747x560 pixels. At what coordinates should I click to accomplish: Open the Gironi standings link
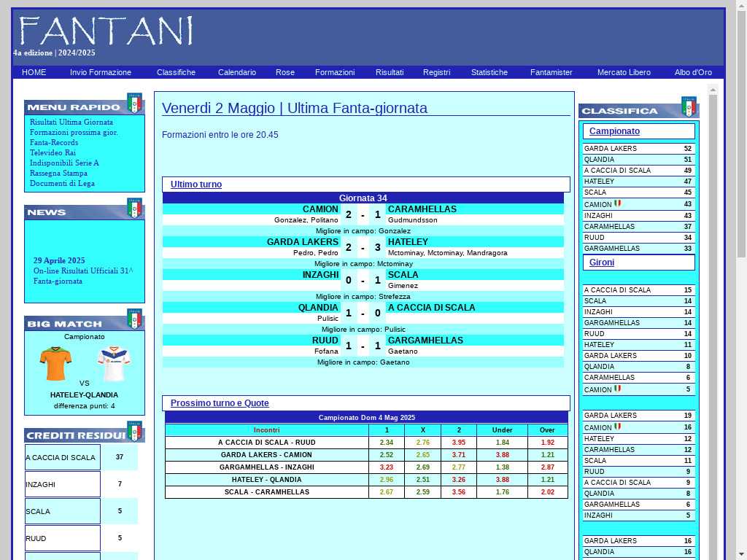(602, 262)
